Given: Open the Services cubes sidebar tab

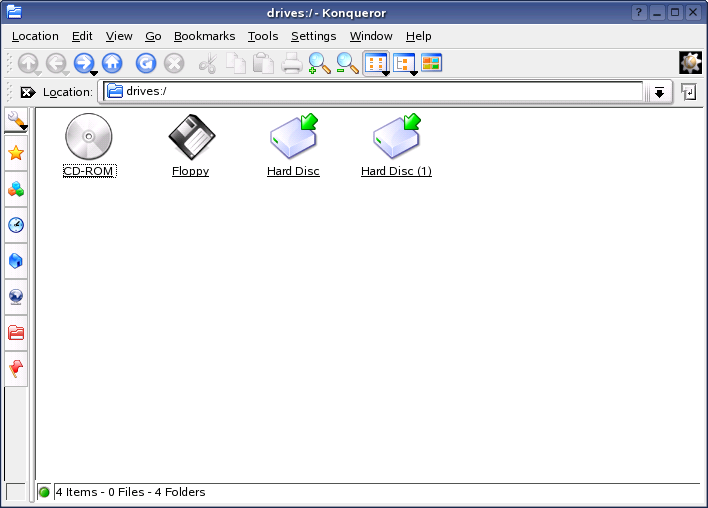Looking at the screenshot, I should pyautogui.click(x=16, y=189).
